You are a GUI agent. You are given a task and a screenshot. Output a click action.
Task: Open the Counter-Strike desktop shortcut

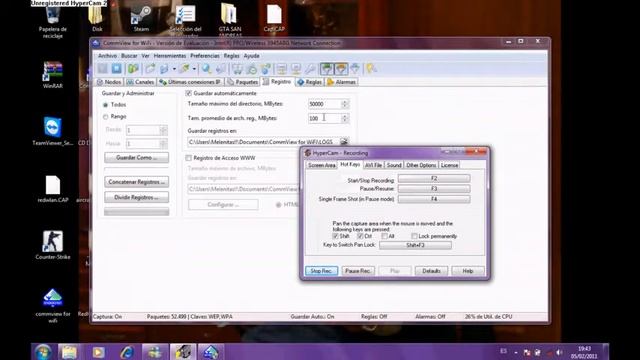53,245
